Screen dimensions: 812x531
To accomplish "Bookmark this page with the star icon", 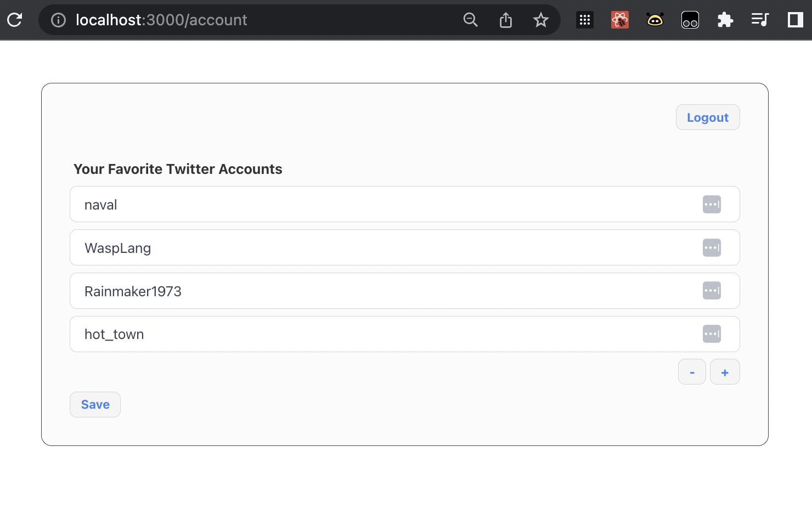I will [x=540, y=20].
